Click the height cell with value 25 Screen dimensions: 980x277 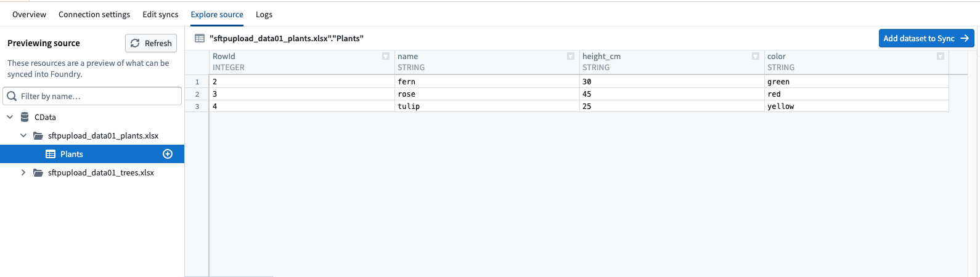672,106
